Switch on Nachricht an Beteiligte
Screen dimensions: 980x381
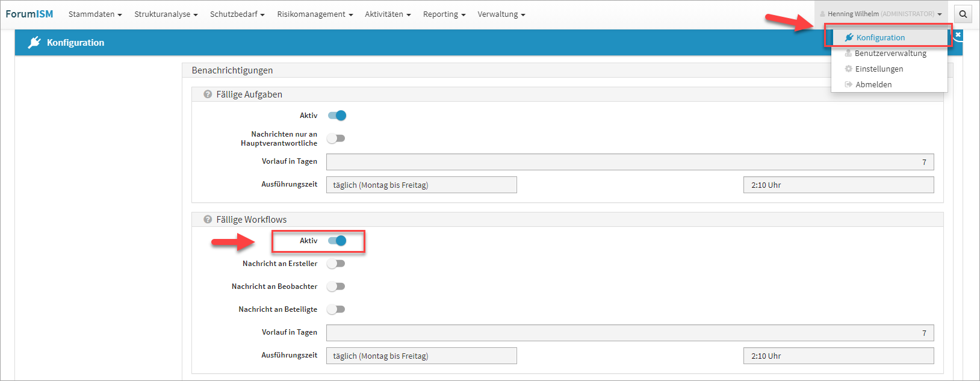tap(336, 309)
